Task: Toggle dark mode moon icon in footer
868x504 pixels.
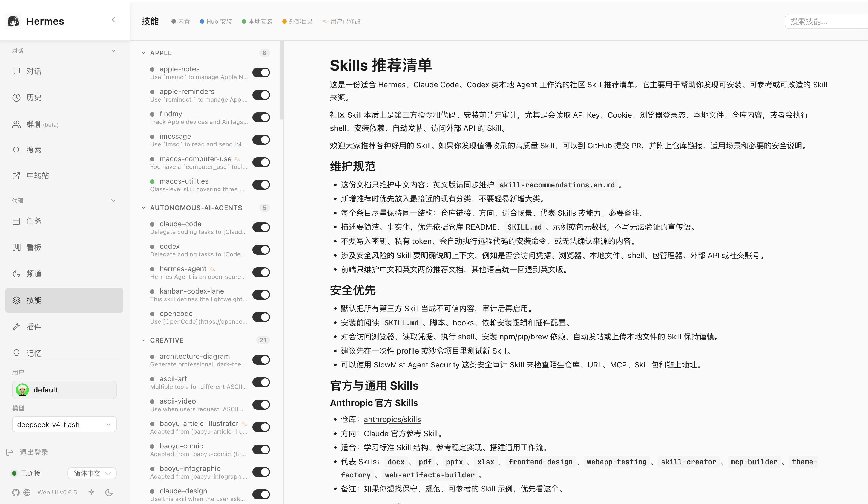Action: coord(109,492)
